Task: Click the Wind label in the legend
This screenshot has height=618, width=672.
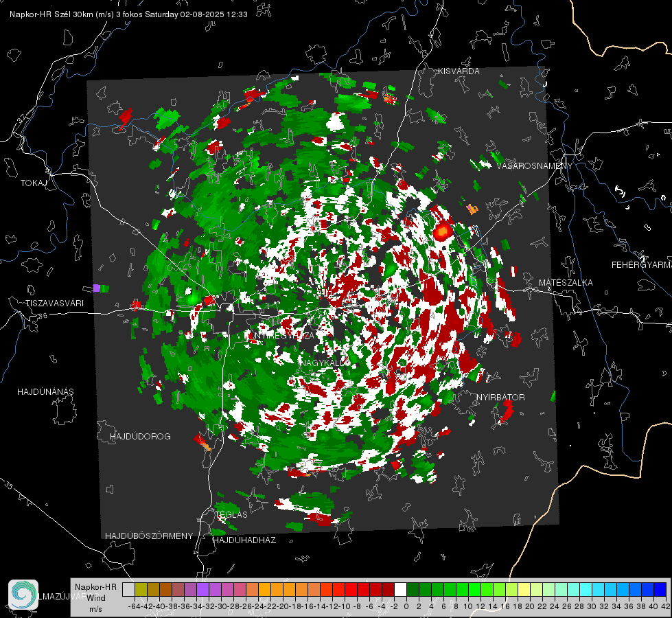Action: point(96,597)
